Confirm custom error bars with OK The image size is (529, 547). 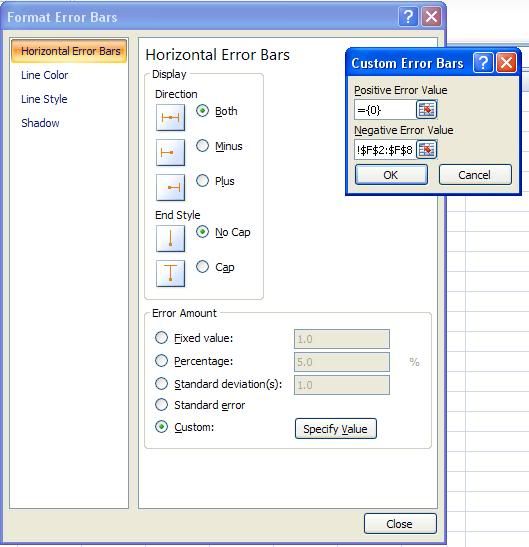[x=391, y=175]
